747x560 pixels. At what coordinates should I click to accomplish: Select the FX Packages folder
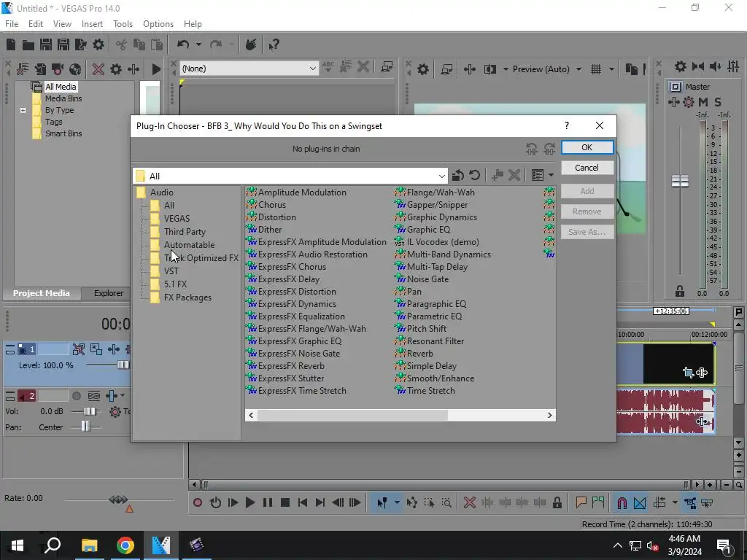(x=187, y=297)
